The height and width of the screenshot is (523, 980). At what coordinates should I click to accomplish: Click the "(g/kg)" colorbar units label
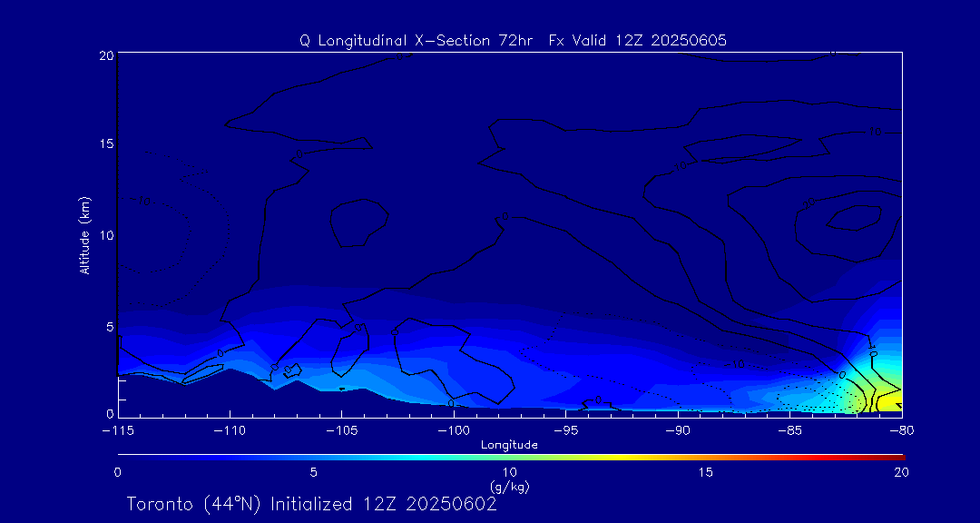[x=509, y=485]
